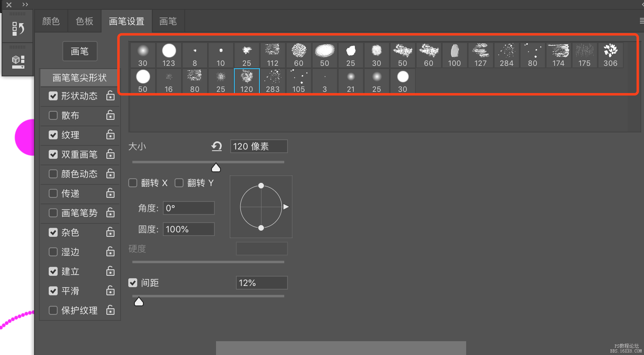Image resolution: width=644 pixels, height=355 pixels.
Task: Uncheck the 建立 checkbox
Action: point(53,271)
